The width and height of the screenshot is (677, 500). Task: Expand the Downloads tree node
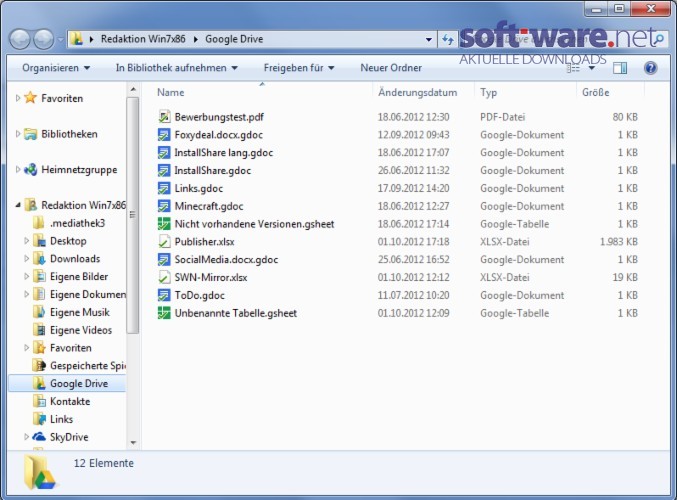[26, 258]
